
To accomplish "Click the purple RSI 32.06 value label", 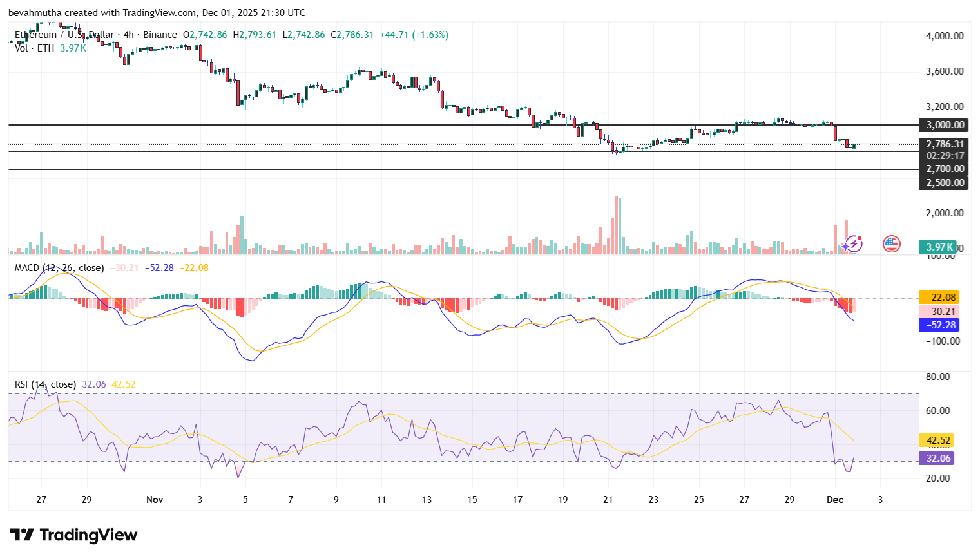I will tap(937, 459).
